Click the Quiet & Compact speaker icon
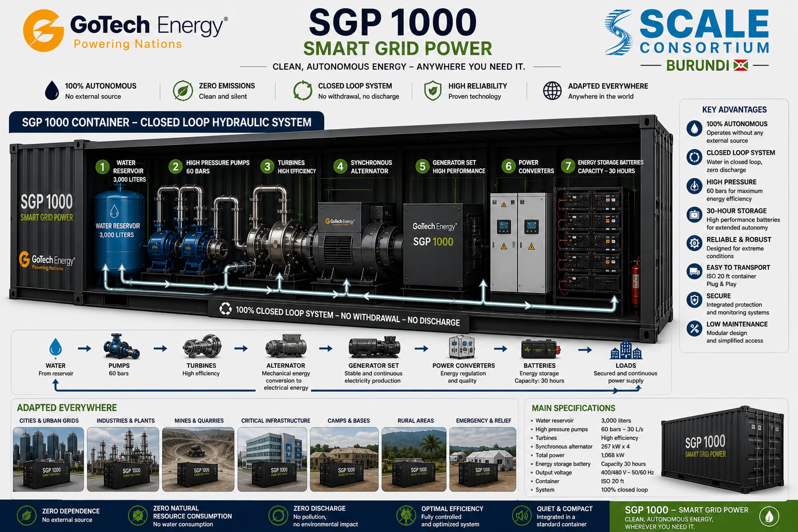The image size is (798, 532). [x=521, y=516]
